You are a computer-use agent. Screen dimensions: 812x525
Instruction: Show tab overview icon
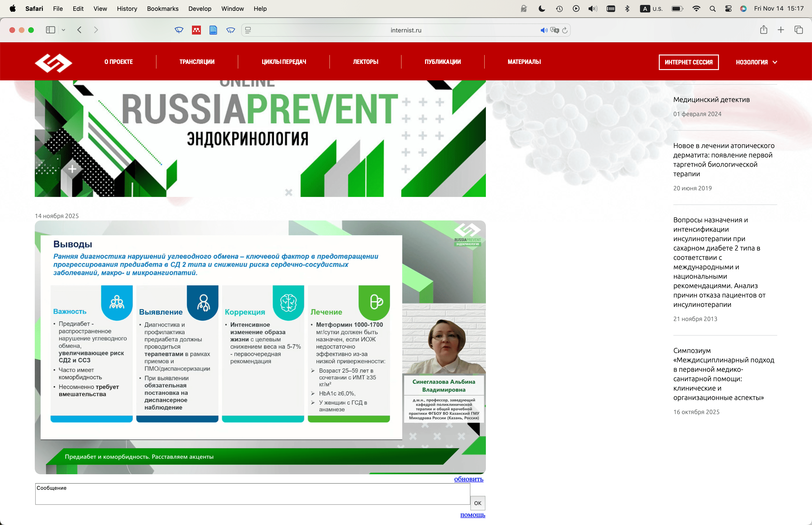click(x=798, y=30)
